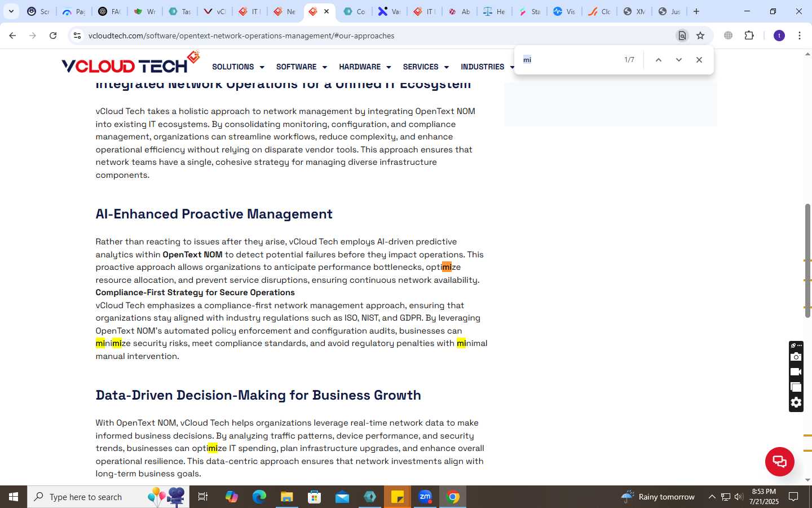View site information icon in address bar

77,36
